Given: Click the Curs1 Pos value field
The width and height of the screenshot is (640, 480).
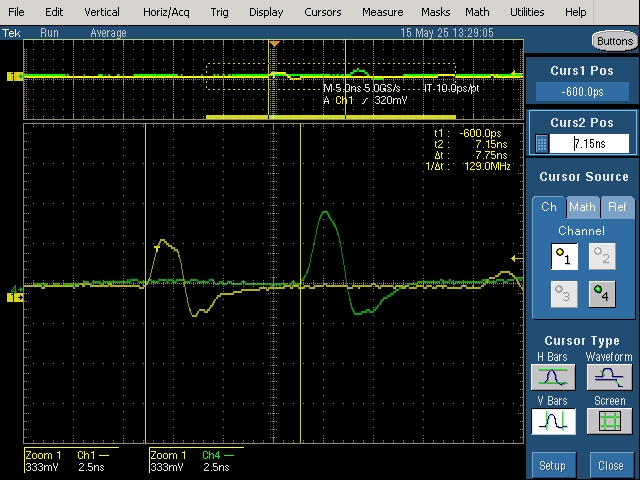Looking at the screenshot, I should (x=582, y=92).
